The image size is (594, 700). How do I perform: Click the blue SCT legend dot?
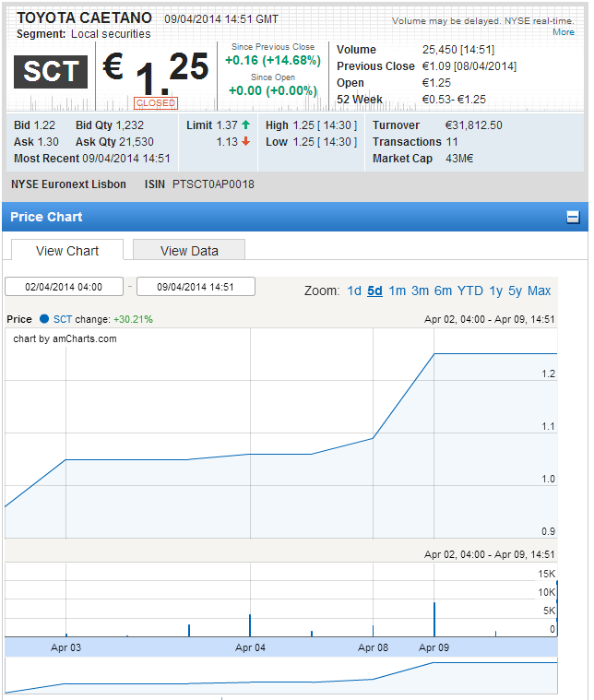(x=43, y=319)
